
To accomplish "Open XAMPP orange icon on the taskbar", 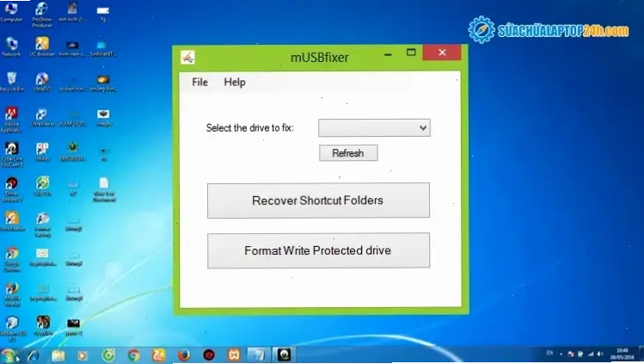I will [x=234, y=355].
